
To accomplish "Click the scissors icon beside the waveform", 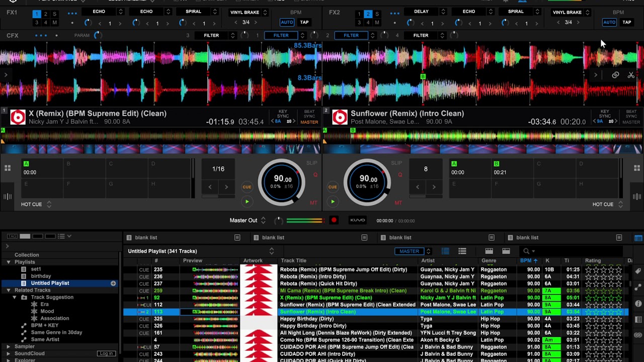I will point(631,75).
